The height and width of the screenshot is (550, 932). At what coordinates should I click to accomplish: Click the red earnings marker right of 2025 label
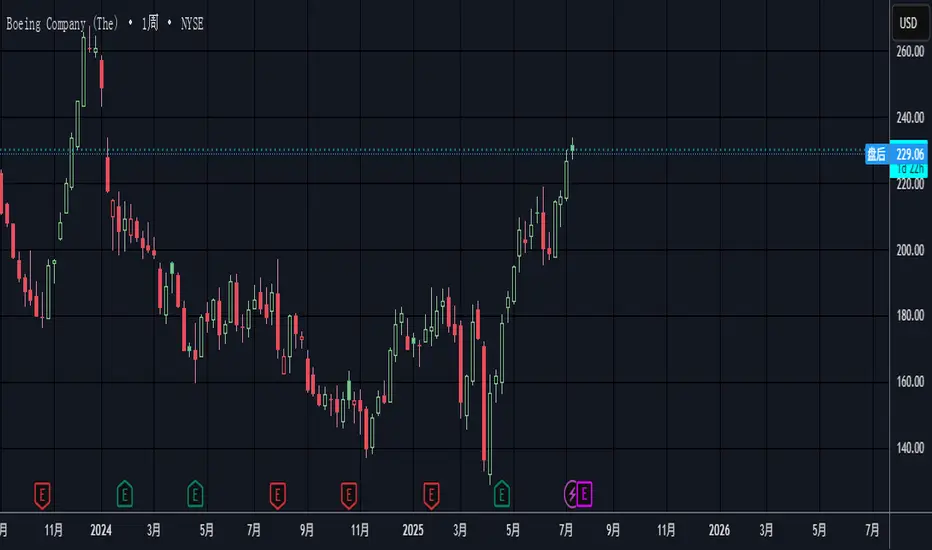(x=432, y=492)
